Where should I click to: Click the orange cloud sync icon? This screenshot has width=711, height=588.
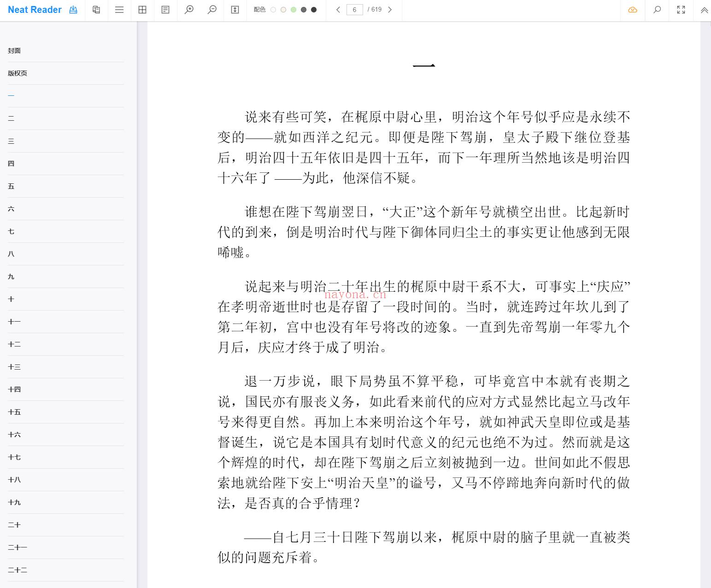pyautogui.click(x=633, y=10)
